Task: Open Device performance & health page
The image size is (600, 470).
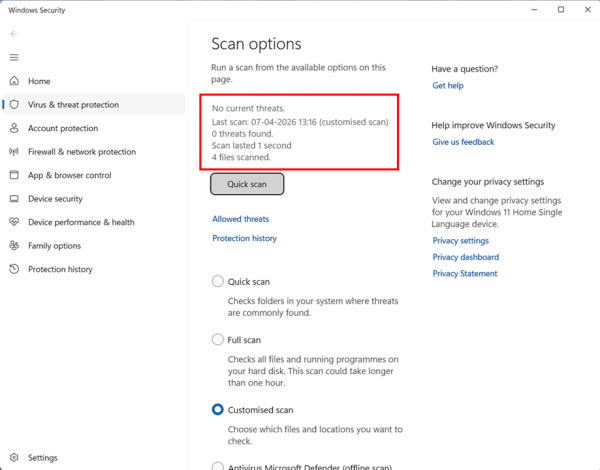Action: coord(81,222)
